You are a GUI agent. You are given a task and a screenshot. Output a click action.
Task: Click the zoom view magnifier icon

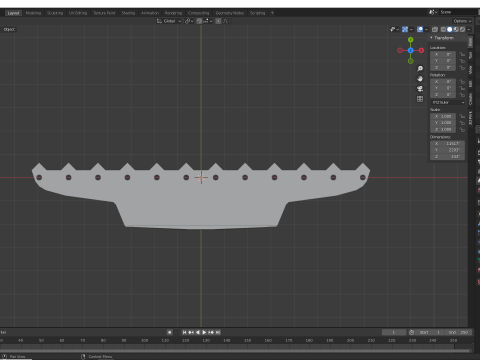pyautogui.click(x=420, y=69)
